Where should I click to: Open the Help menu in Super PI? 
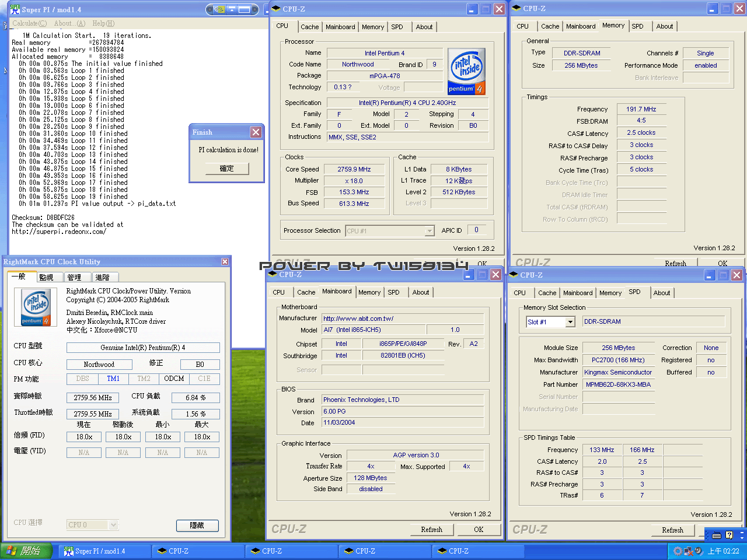pyautogui.click(x=103, y=23)
